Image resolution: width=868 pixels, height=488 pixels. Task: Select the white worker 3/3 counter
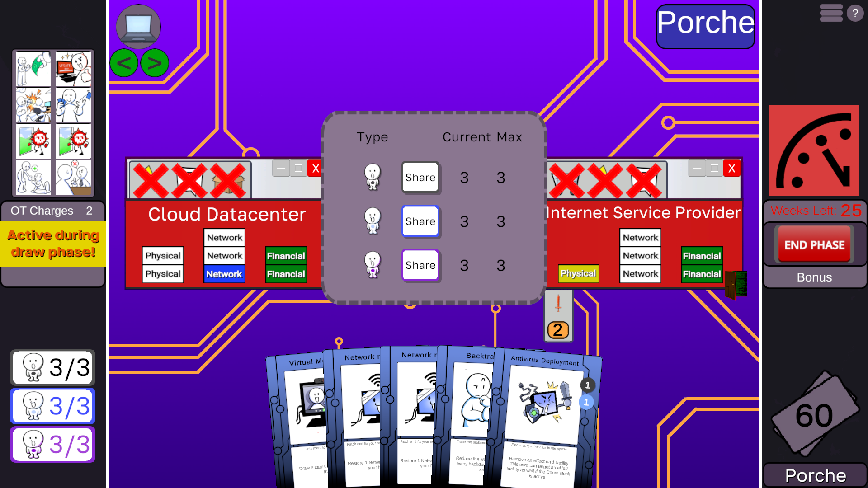pyautogui.click(x=53, y=367)
